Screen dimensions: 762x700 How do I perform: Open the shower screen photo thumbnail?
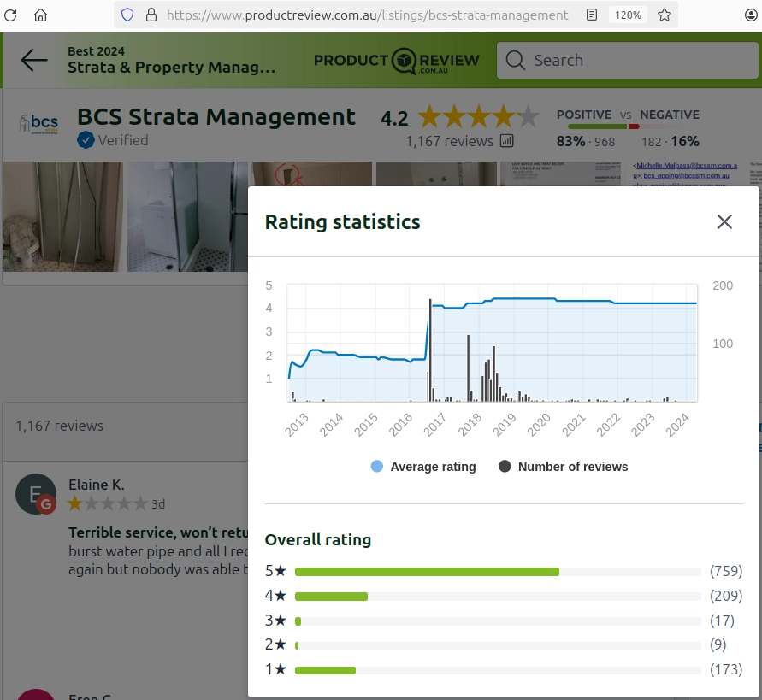pyautogui.click(x=187, y=216)
